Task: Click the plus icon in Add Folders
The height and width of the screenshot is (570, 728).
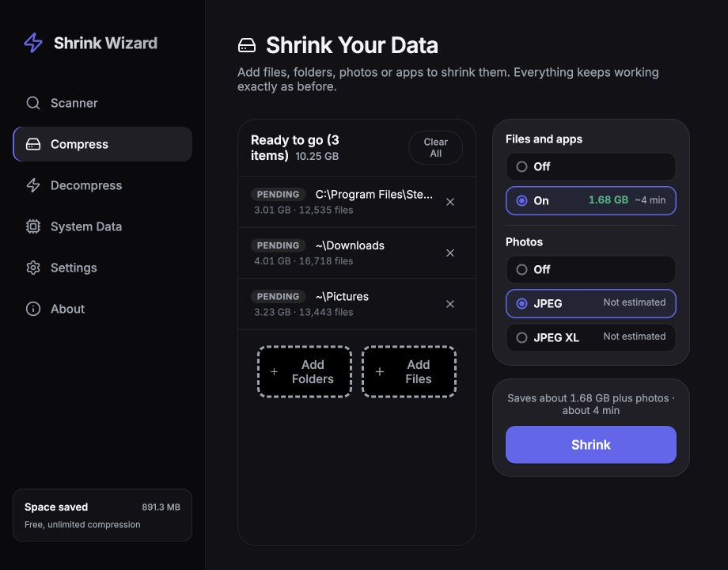Action: 274,371
